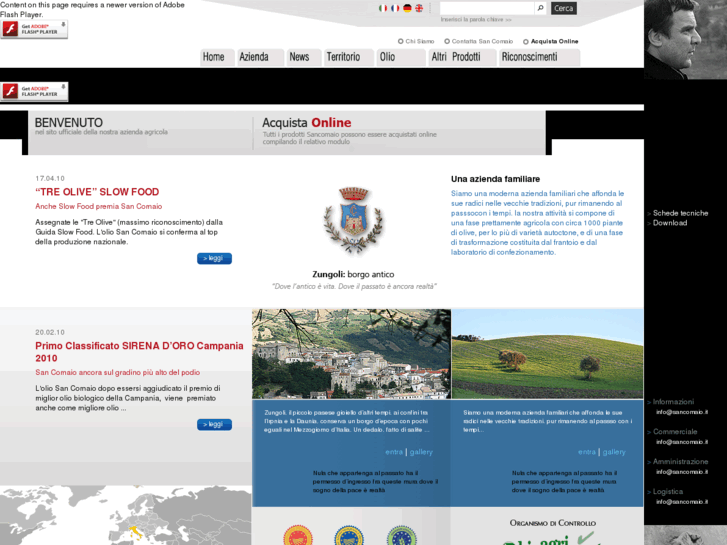
Task: Select the German flag language icon
Action: pos(407,8)
